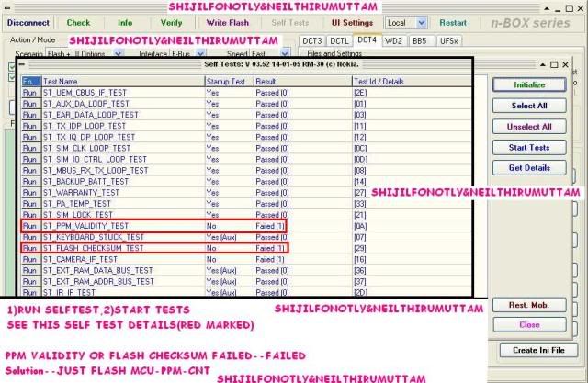Select the DCT3 tab

click(313, 41)
